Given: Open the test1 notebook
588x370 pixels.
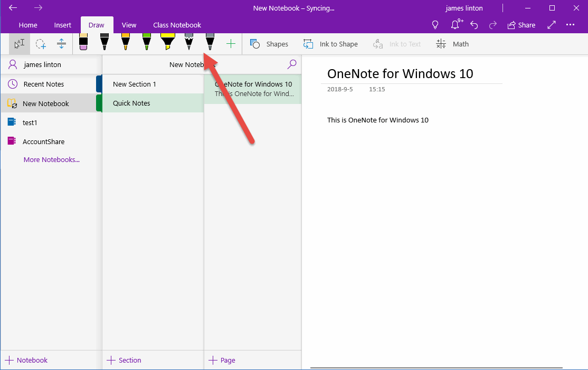Looking at the screenshot, I should tap(51, 122).
